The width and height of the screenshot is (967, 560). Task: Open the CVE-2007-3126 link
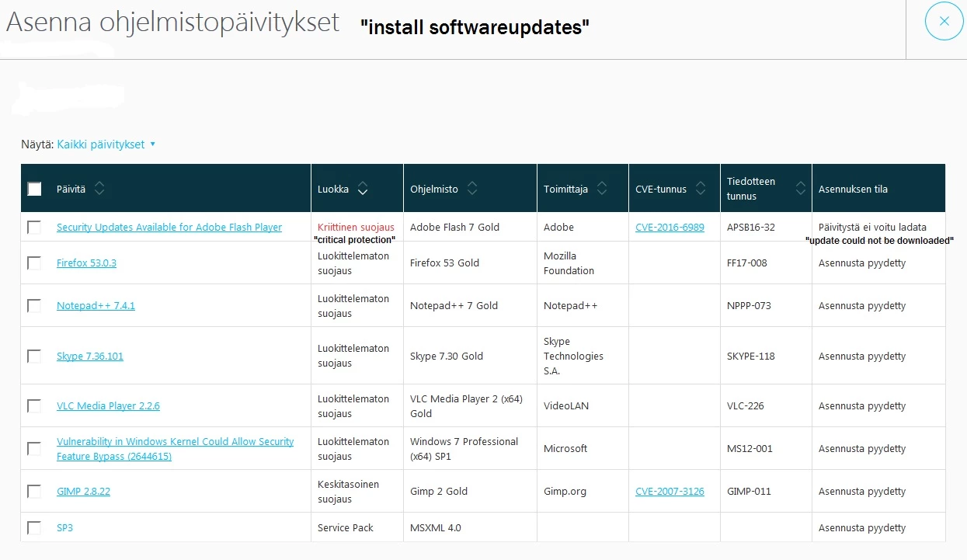670,492
